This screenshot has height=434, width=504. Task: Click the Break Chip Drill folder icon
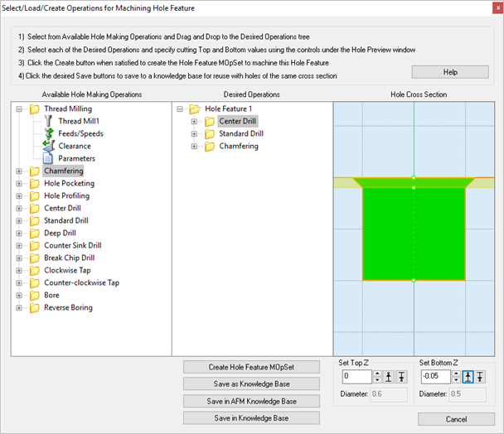[34, 258]
